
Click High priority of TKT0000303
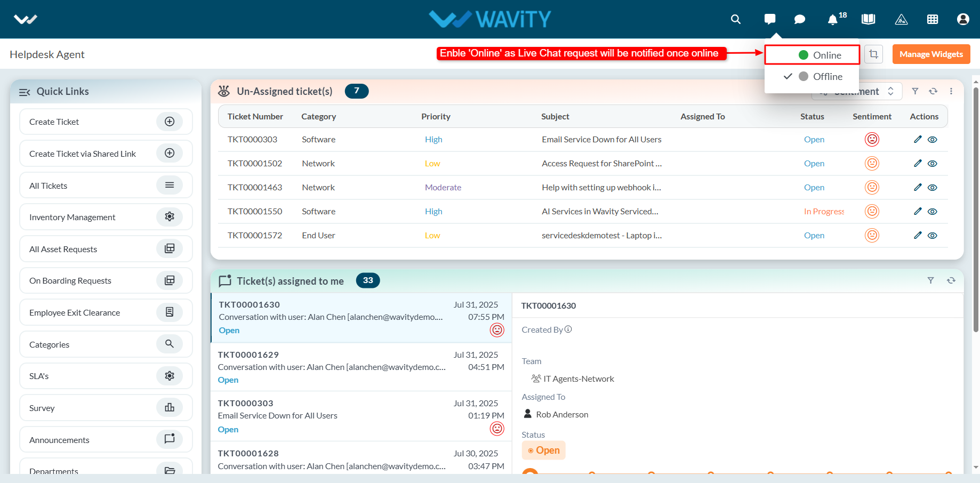[x=433, y=140]
